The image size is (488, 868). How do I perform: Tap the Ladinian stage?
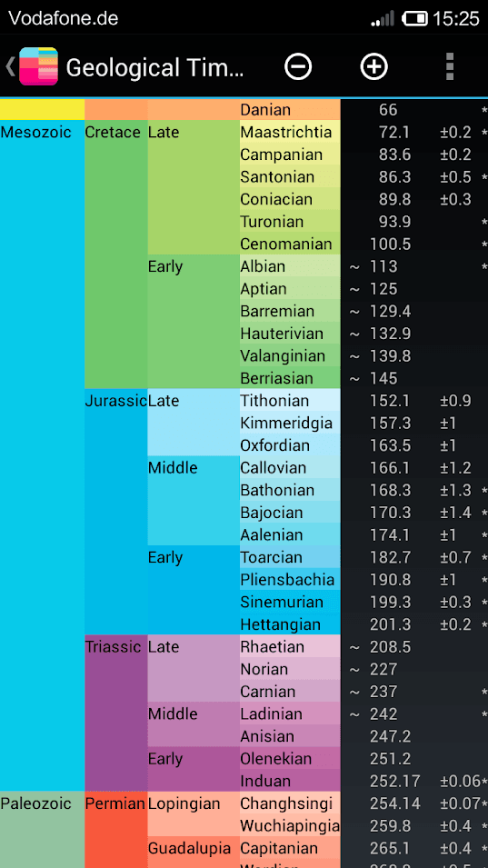pos(290,713)
